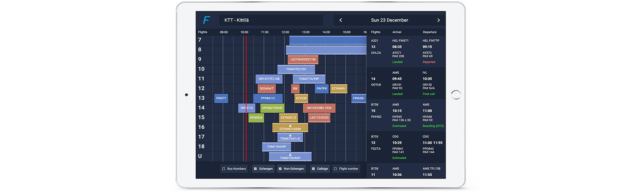
Task: Select flight bar OR151/2
Action: click(x=247, y=108)
